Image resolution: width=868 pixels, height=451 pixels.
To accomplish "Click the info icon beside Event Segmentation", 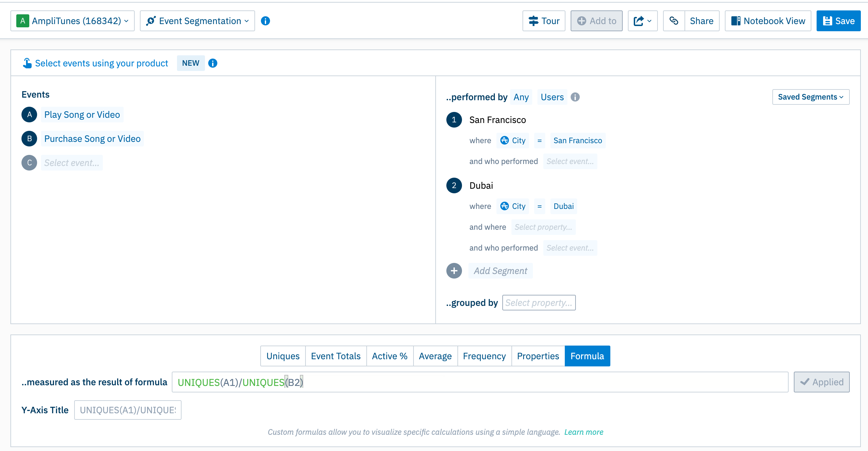I will [x=265, y=21].
